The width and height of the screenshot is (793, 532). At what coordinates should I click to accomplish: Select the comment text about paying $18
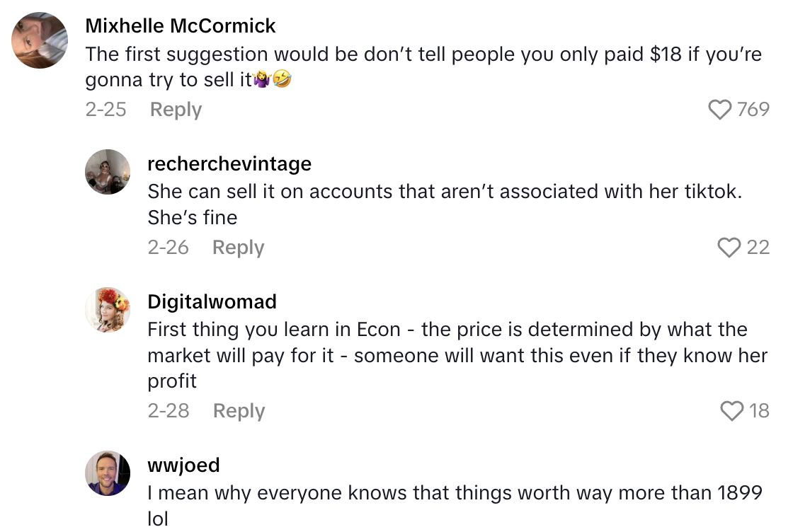coord(423,67)
